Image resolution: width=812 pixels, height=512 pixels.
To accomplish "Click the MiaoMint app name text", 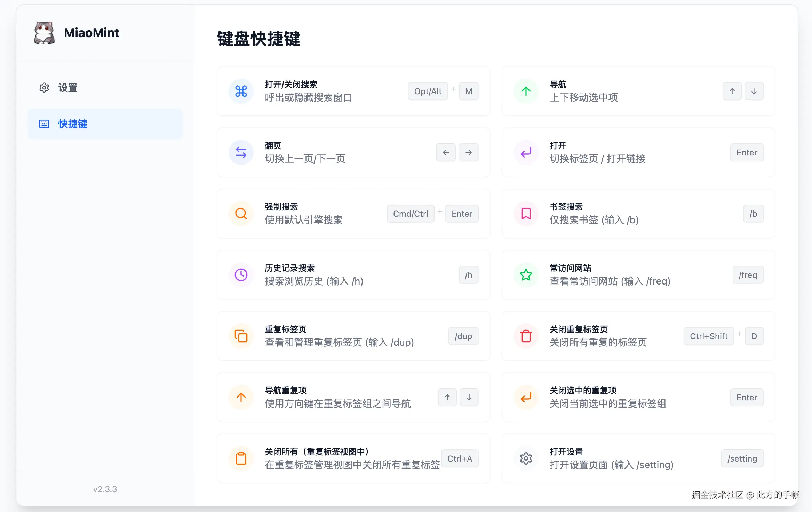I will pyautogui.click(x=91, y=33).
